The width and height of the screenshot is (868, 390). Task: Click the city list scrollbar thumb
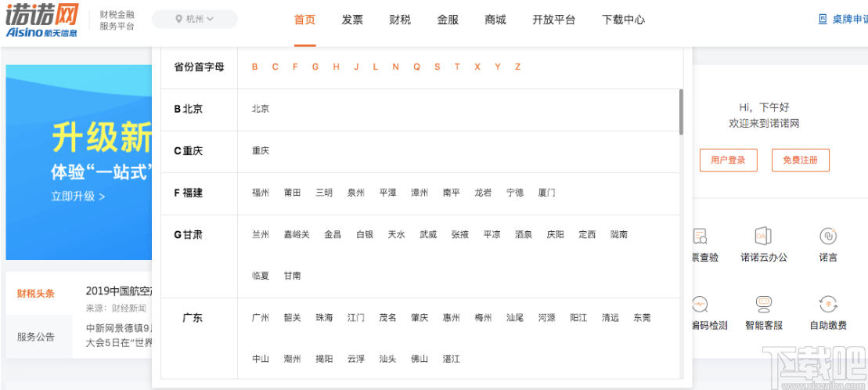click(x=680, y=111)
